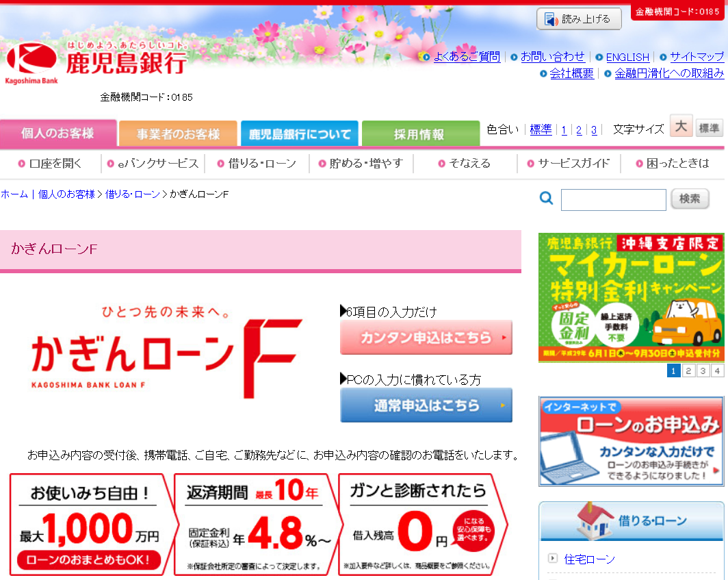This screenshot has height=580, width=728.
Task: Open the 読み上げる read-aloud button
Action: tap(579, 19)
